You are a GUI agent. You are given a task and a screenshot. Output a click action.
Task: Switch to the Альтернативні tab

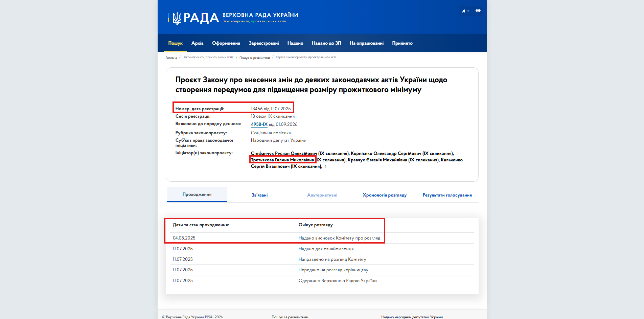[x=322, y=195]
